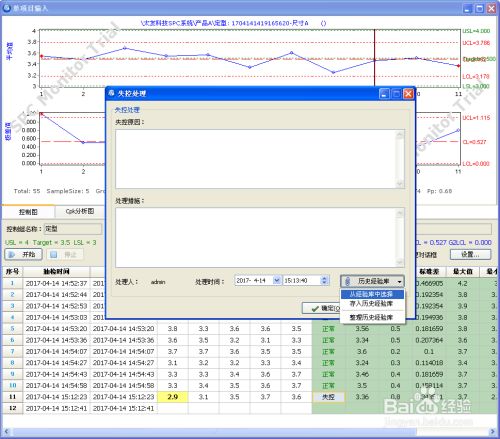Click the 正常 status in row 10
Viewport: 500px width, 439px height.
click(328, 386)
